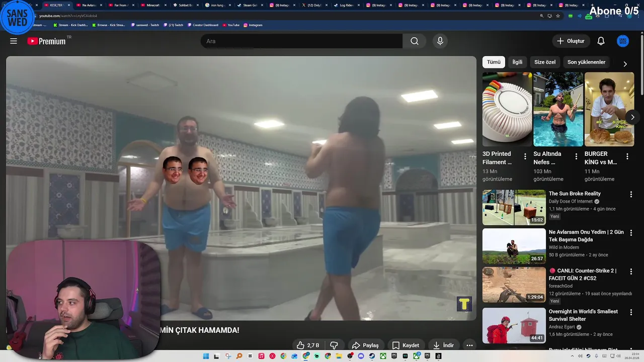Open the taskbar clock and date

[x=632, y=356]
